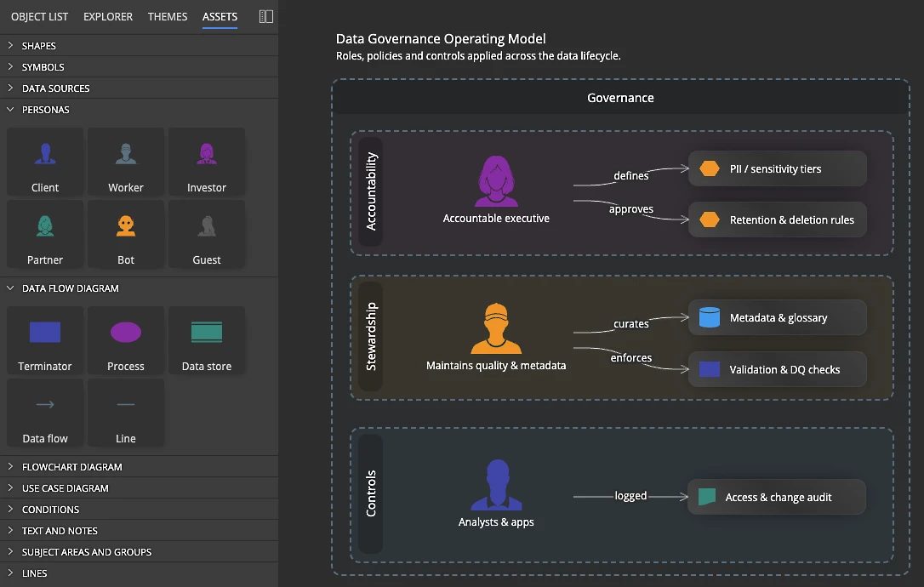Switch to the OBJECT LIST tab
This screenshot has height=587, width=924.
39,16
